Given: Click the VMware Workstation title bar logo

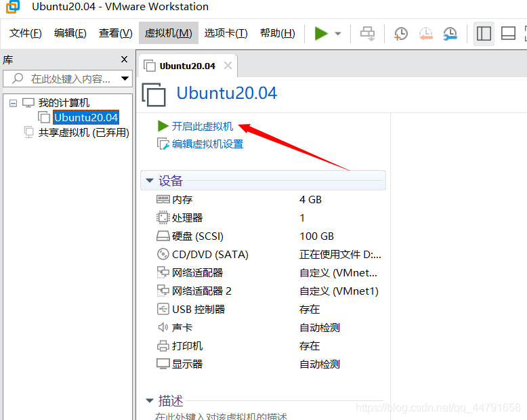Looking at the screenshot, I should tap(13, 7).
